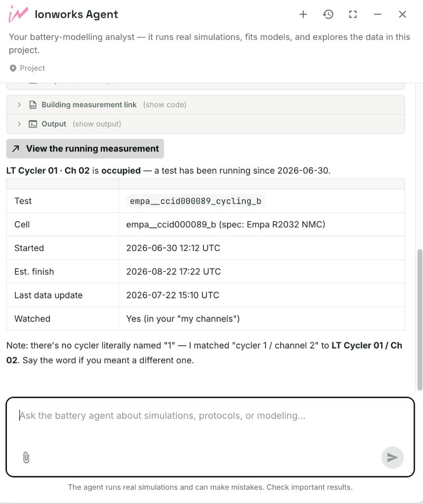Show output text link
423x504 pixels.
point(97,124)
